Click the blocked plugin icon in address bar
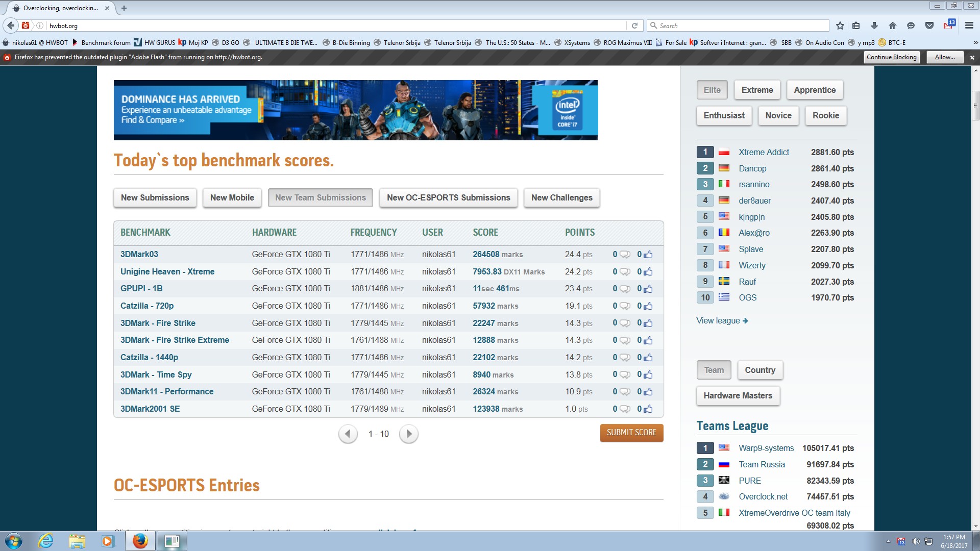 (x=26, y=26)
